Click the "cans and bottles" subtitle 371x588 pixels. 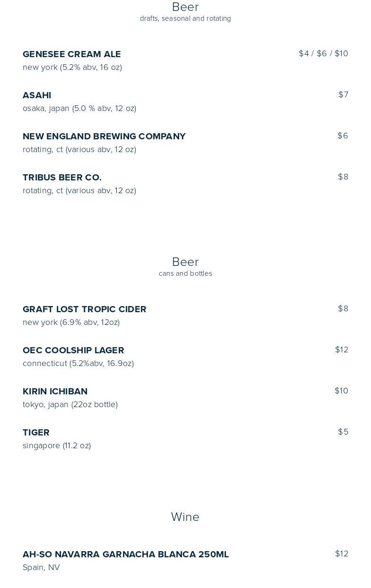(185, 274)
